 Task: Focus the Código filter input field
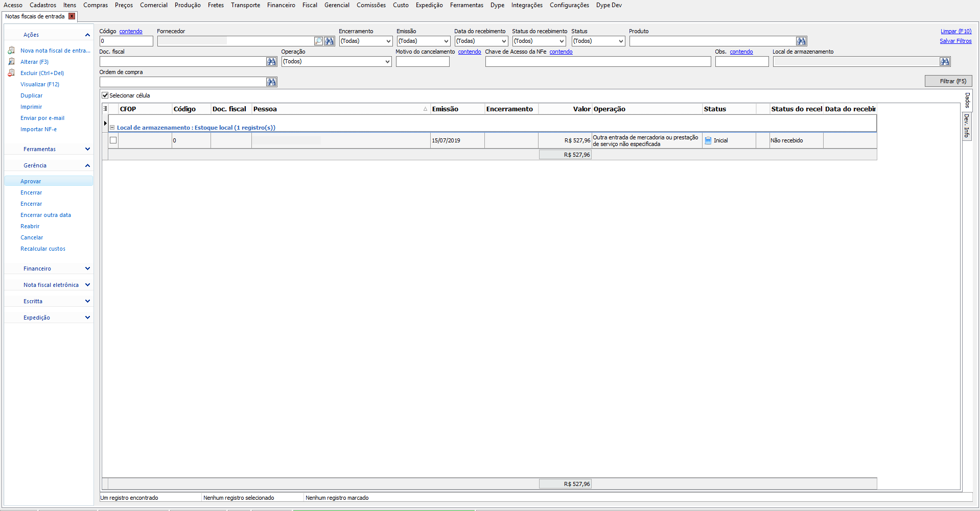click(126, 41)
